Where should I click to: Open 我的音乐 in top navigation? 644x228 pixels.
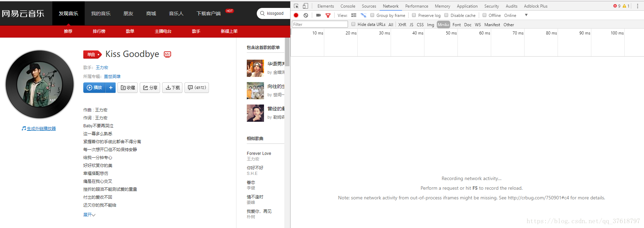click(101, 13)
